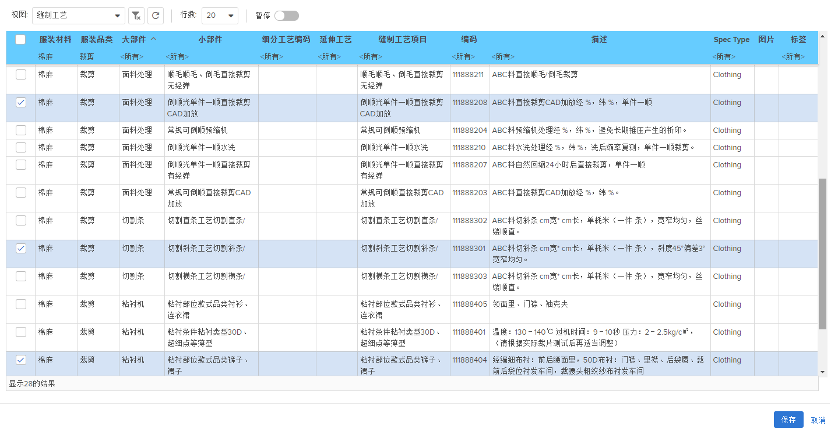This screenshot has width=830, height=432.
Task: Click the refresh icon in toolbar
Action: [x=155, y=16]
